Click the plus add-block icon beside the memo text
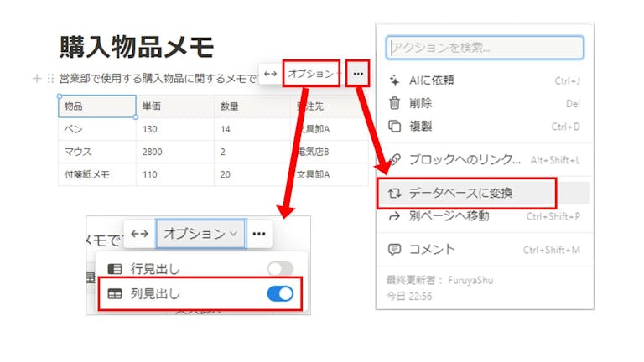Screen dimensions: 644x362 (x=37, y=78)
